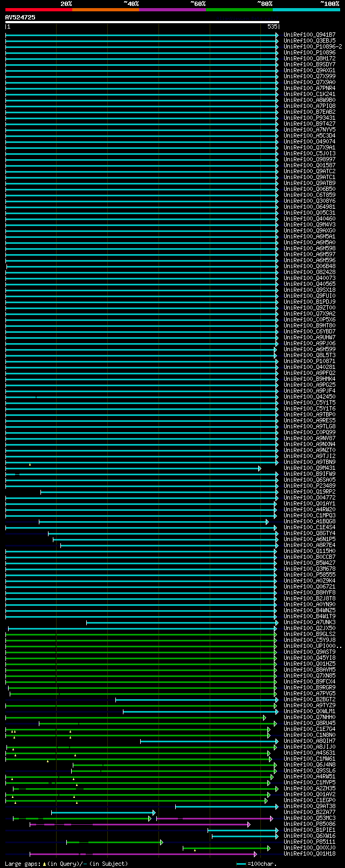Image resolution: width=345 pixels, height=868 pixels.
Task: Click hit label UniRef100_Q40460
Action: 309,218
